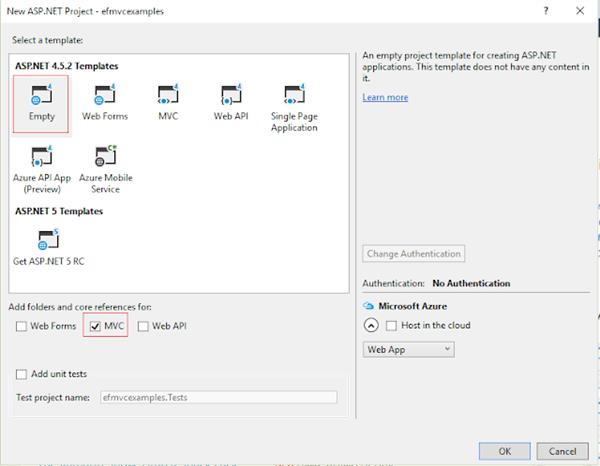Image resolution: width=600 pixels, height=466 pixels.
Task: Open the Web App dropdown list
Action: coord(408,350)
